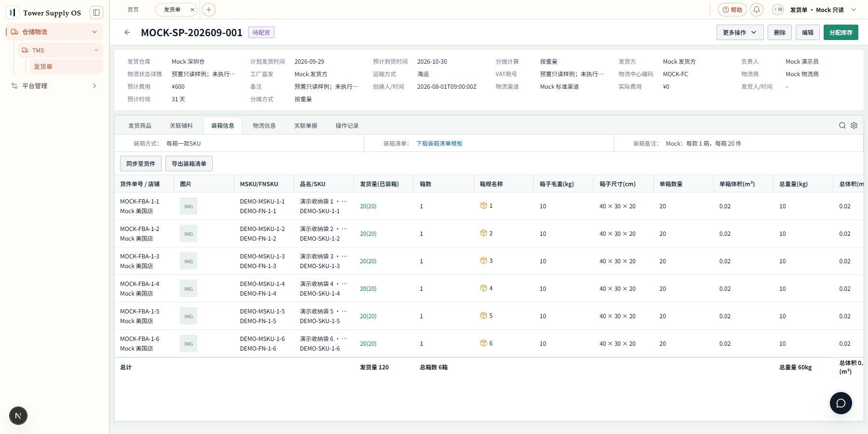Switch to the 发货商品 tab
Screen dimensions: 868x434
140,126
